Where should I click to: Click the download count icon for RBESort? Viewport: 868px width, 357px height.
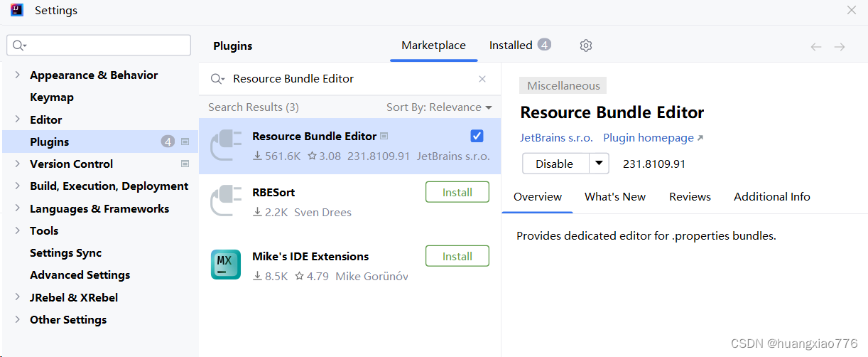coord(257,213)
